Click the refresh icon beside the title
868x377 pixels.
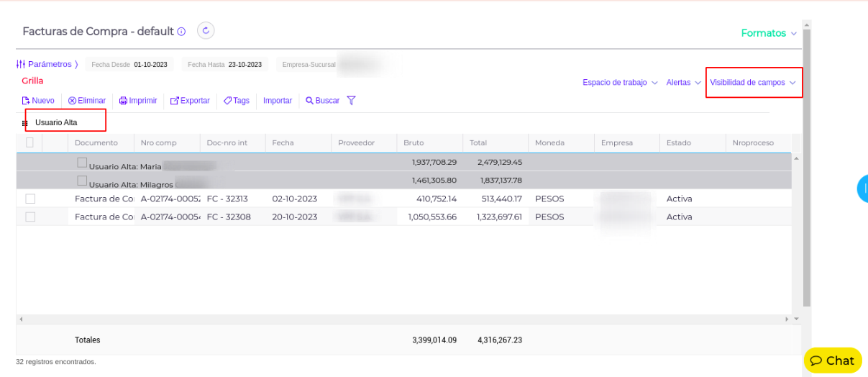pyautogui.click(x=206, y=30)
